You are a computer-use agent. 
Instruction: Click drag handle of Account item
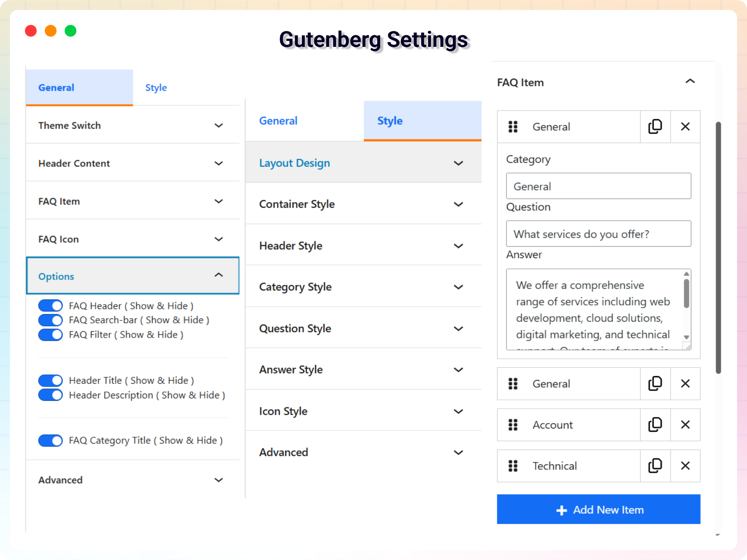pos(513,425)
